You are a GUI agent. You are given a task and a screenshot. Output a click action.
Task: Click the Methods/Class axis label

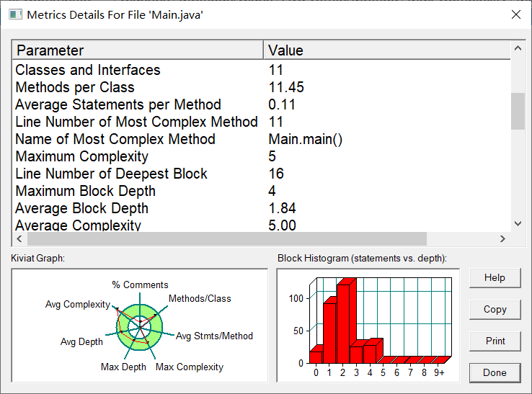pyautogui.click(x=200, y=298)
